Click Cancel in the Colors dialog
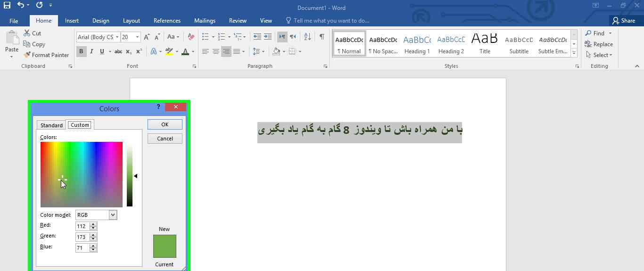 [x=165, y=139]
